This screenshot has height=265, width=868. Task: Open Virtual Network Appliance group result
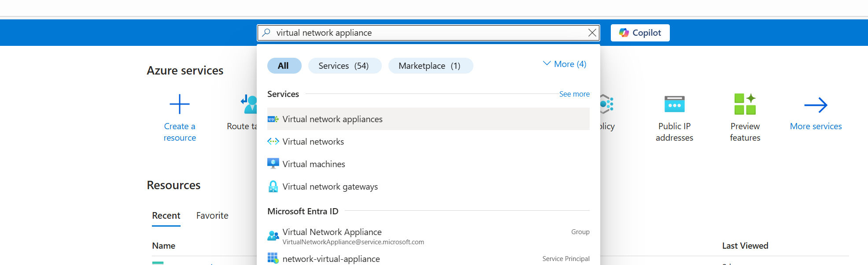pos(428,236)
